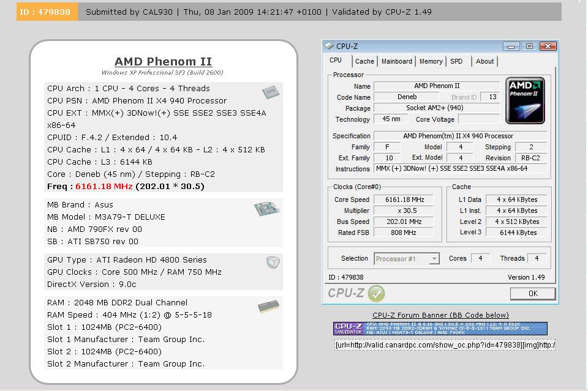
Task: Click the RAM module icon beside RAM row
Action: click(268, 307)
